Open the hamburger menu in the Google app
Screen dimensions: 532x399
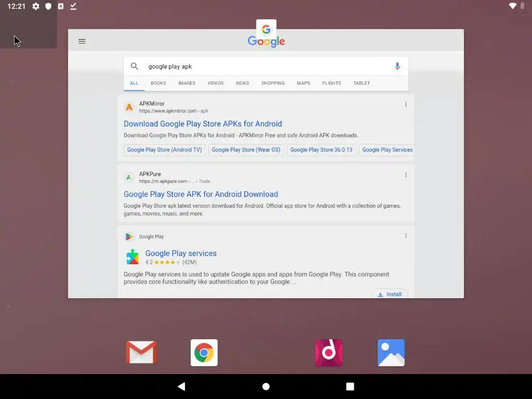[x=82, y=42]
